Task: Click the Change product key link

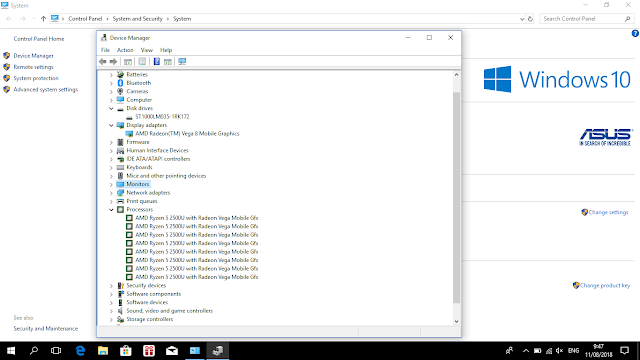Action: (x=605, y=285)
